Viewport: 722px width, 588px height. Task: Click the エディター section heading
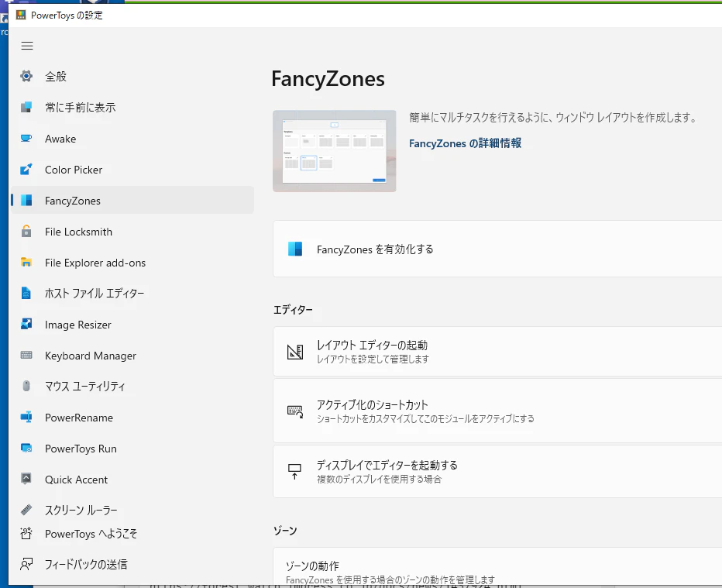[293, 310]
